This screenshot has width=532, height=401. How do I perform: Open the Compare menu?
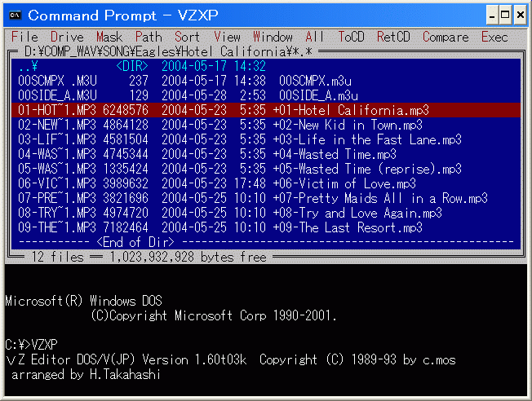tap(446, 37)
